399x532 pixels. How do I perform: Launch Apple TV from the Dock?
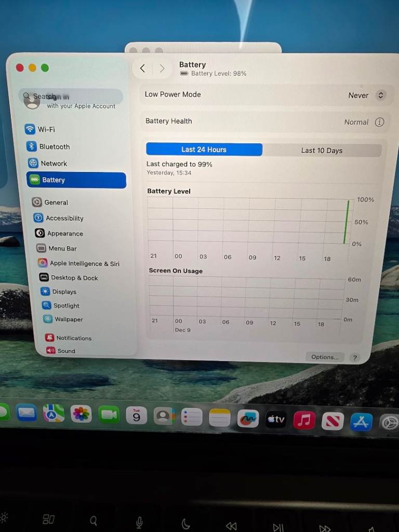276,419
